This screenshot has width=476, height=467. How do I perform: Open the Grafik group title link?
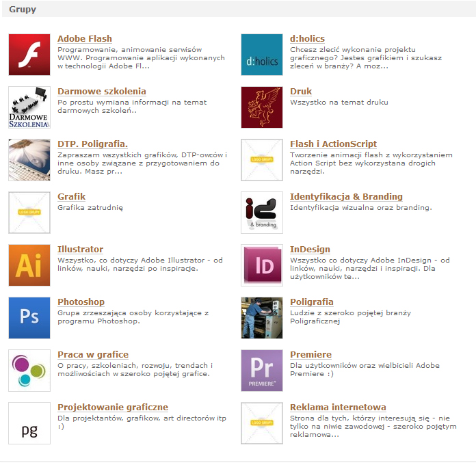click(71, 197)
